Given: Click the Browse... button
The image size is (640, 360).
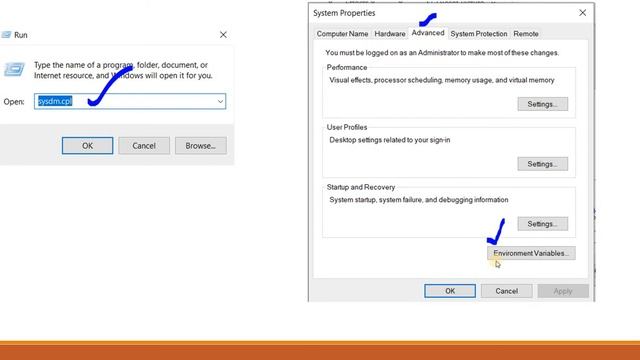Looking at the screenshot, I should (200, 146).
